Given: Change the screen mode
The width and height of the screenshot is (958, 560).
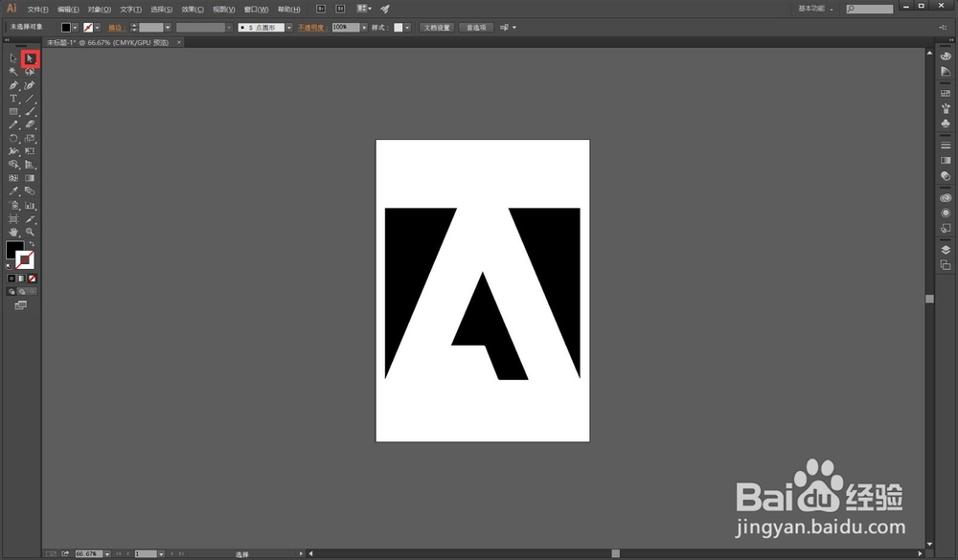Looking at the screenshot, I should [x=20, y=304].
